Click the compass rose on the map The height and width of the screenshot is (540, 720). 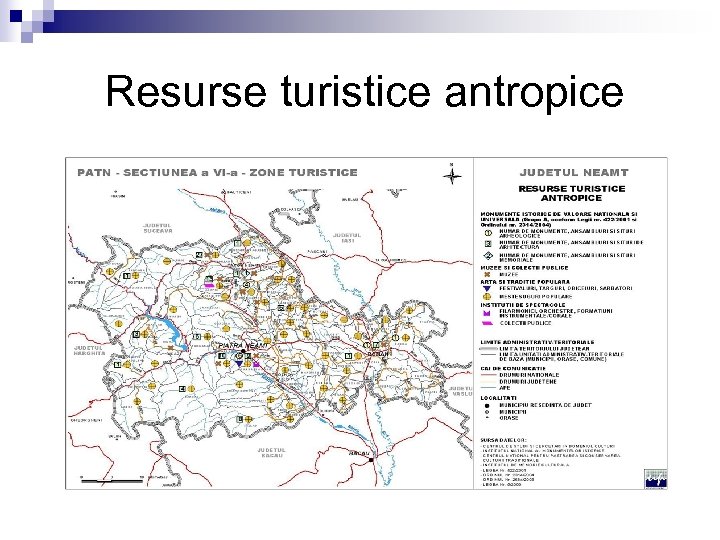pos(452,175)
